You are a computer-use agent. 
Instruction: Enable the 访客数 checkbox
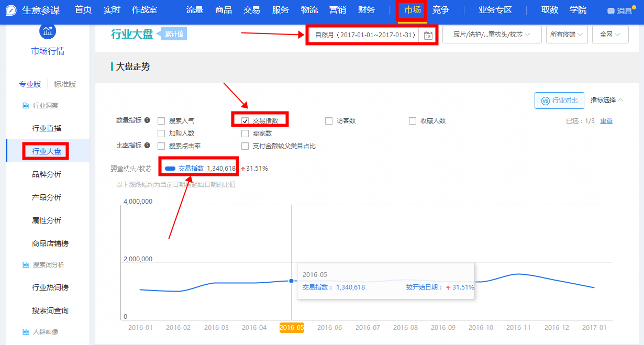point(329,121)
